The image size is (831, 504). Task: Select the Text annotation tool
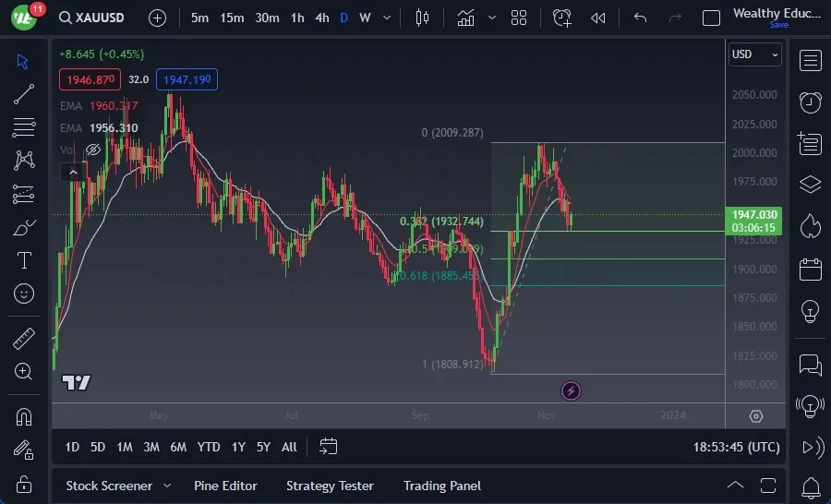point(24,260)
